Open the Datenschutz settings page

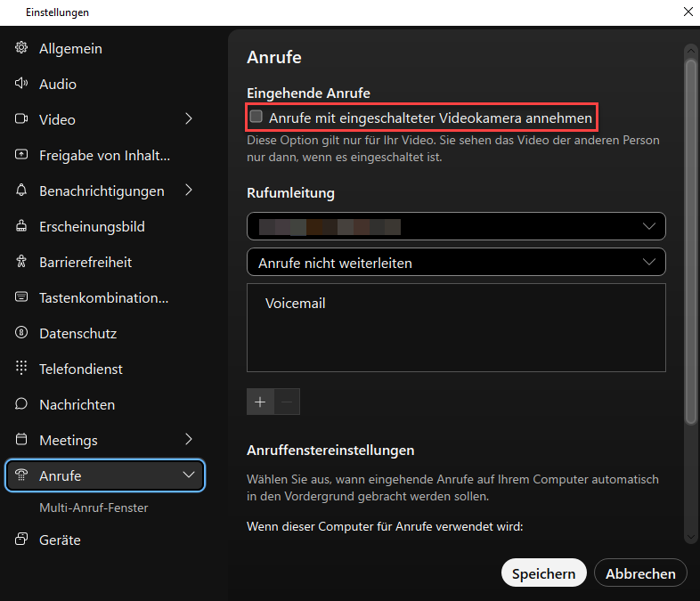pyautogui.click(x=77, y=333)
